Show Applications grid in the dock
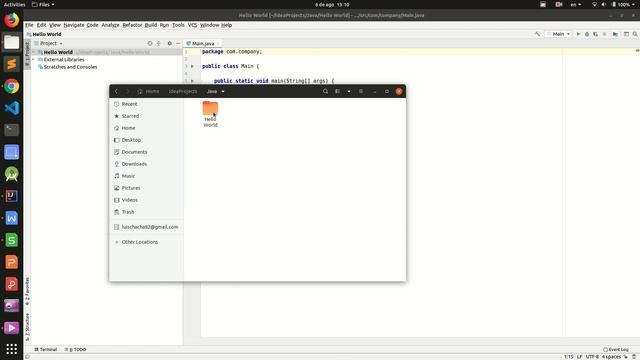The width and height of the screenshot is (640, 360). click(11, 349)
